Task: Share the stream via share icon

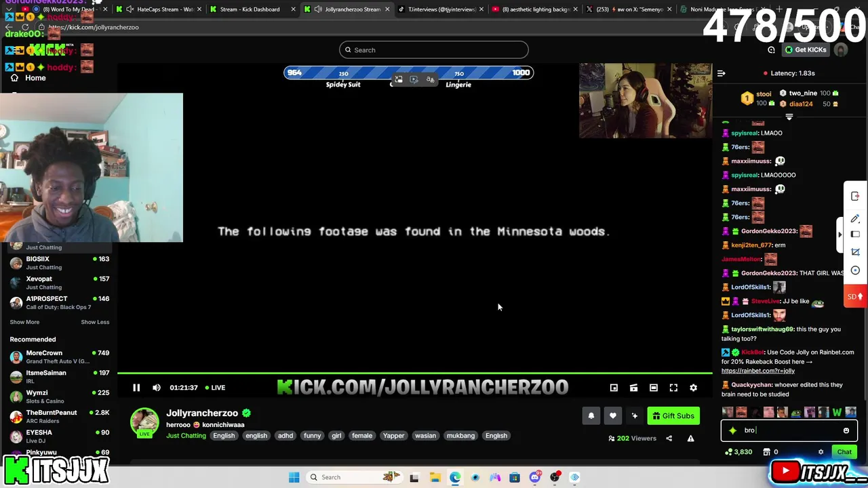Action: pos(669,439)
